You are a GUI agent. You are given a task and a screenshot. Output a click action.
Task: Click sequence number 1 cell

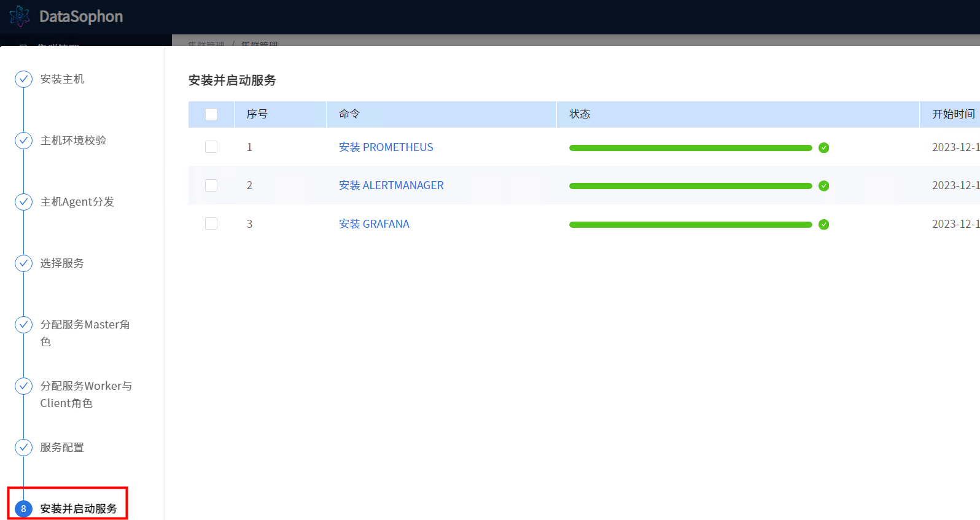click(249, 147)
